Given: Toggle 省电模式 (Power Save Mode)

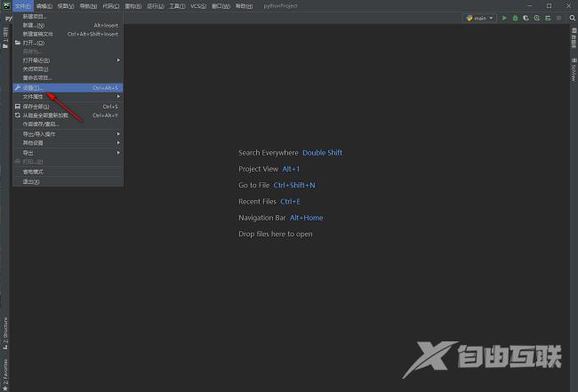Looking at the screenshot, I should pyautogui.click(x=33, y=172).
